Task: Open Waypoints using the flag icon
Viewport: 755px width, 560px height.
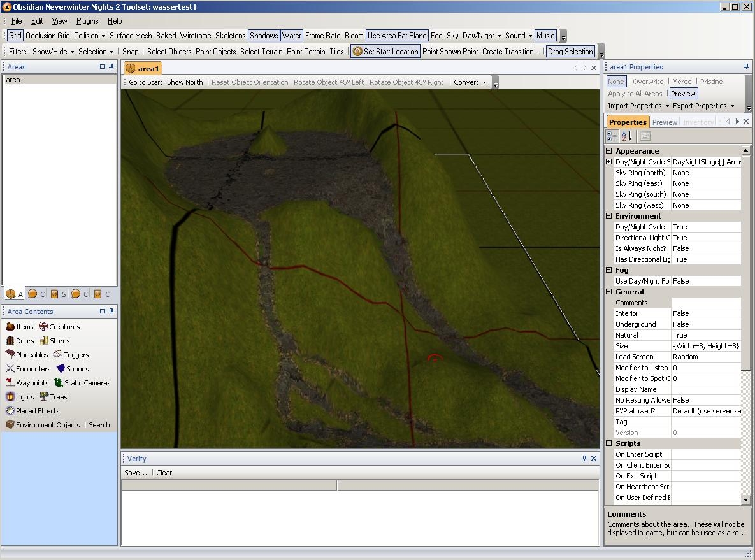Action: coord(10,383)
